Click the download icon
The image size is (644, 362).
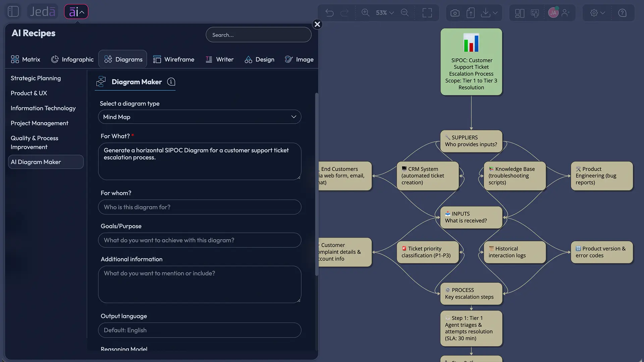tap(485, 13)
